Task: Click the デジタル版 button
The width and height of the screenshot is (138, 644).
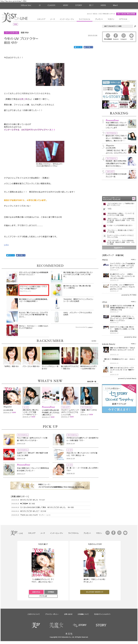Action: [43, 596]
